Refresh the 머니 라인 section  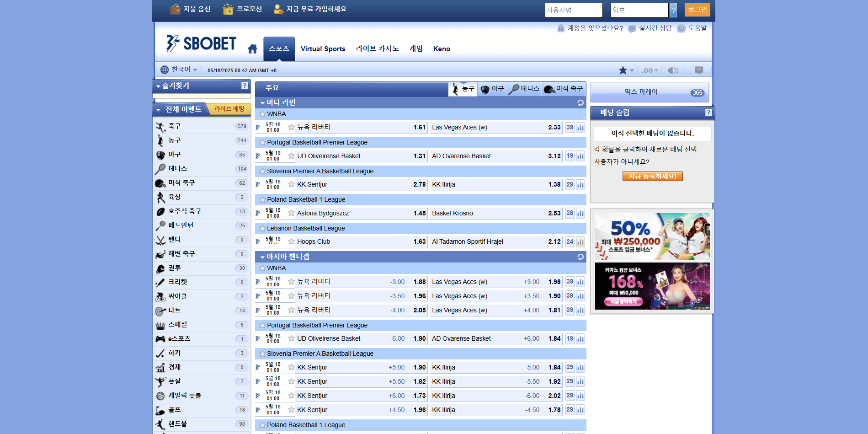point(580,103)
